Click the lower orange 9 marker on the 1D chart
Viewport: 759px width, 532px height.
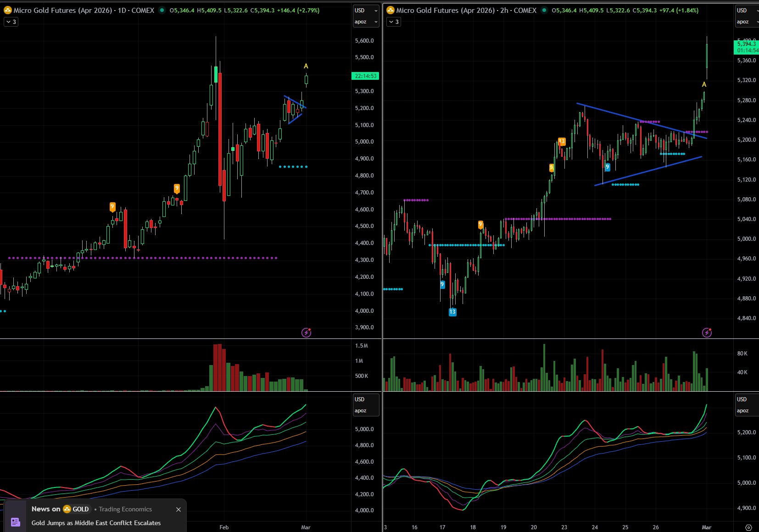pos(112,207)
